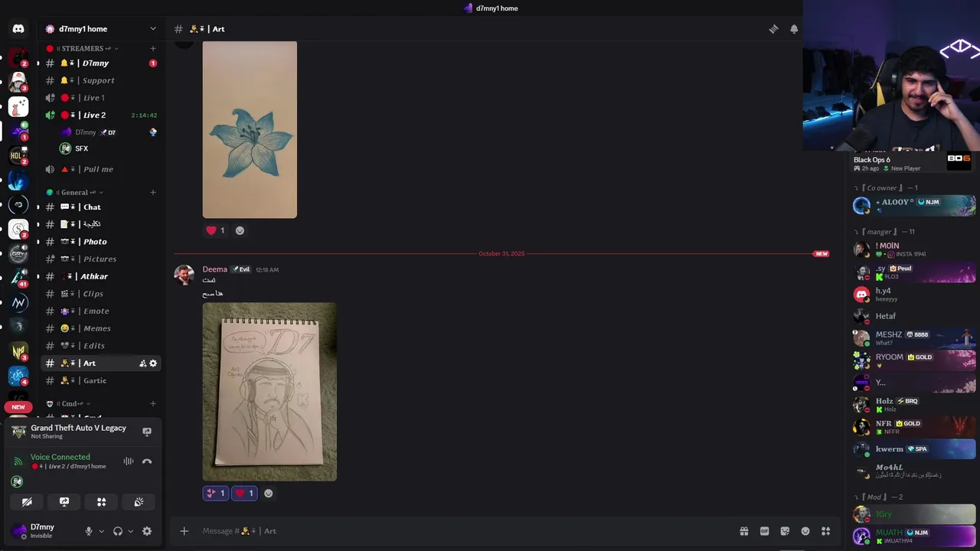Add a channel to Cmd category
The width and height of the screenshot is (980, 551).
point(153,403)
